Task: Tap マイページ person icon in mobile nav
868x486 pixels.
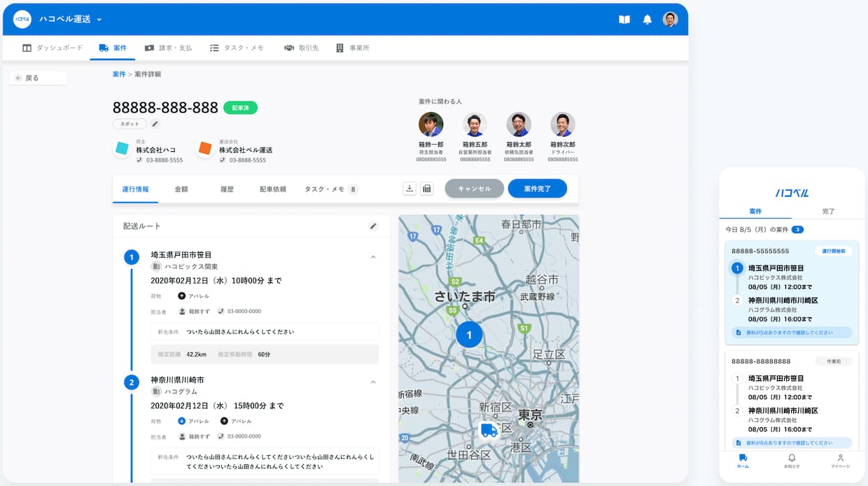Action: point(840,457)
